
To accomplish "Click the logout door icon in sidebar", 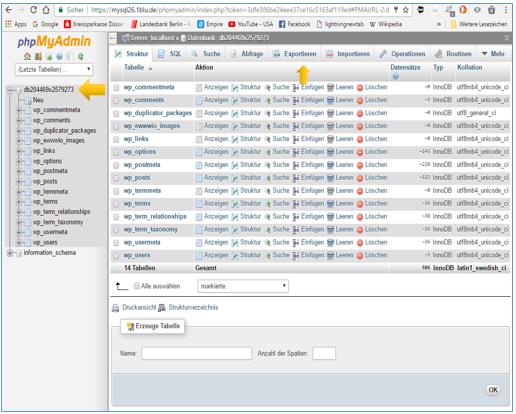I will click(38, 57).
